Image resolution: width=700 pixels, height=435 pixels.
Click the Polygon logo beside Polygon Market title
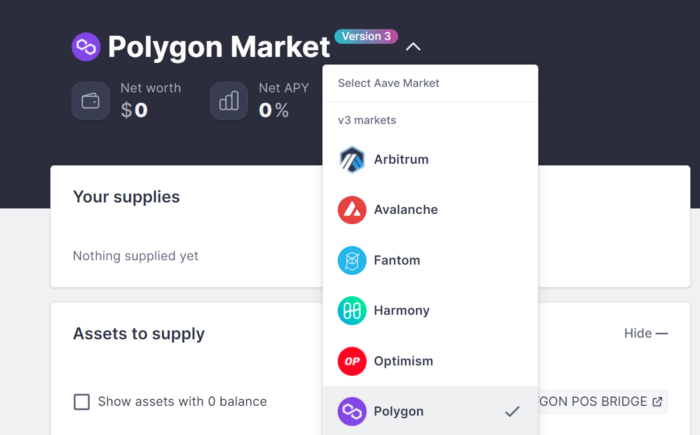(86, 47)
